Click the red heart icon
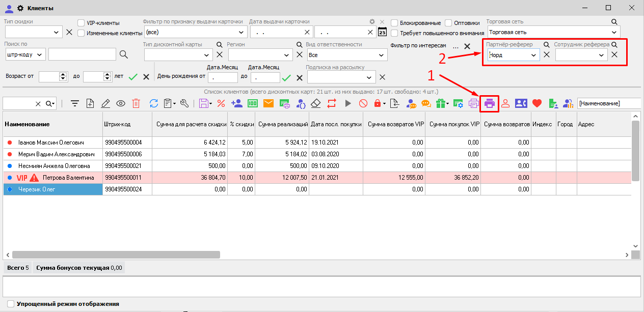The image size is (644, 312). coord(536,103)
